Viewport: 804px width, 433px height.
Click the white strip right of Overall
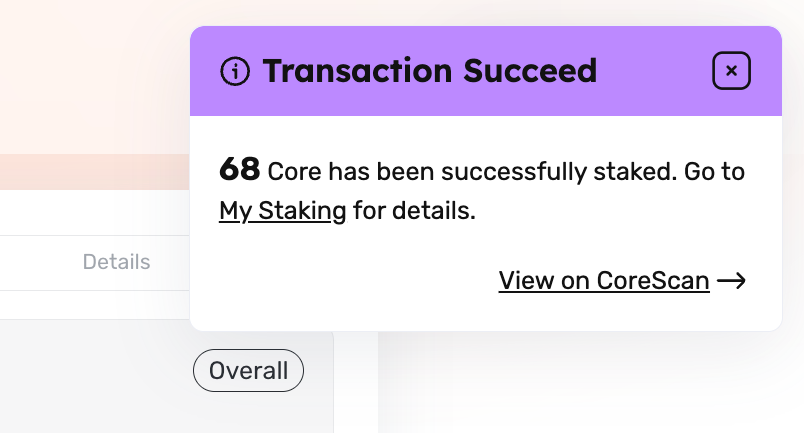pos(356,382)
